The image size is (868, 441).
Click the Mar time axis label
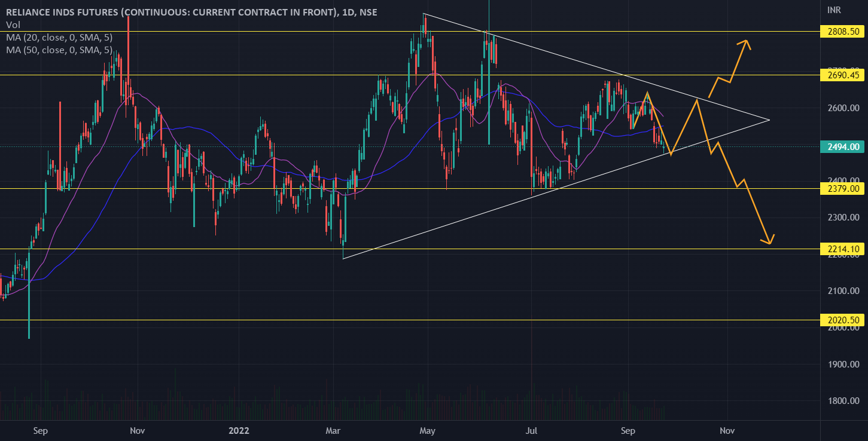(333, 430)
